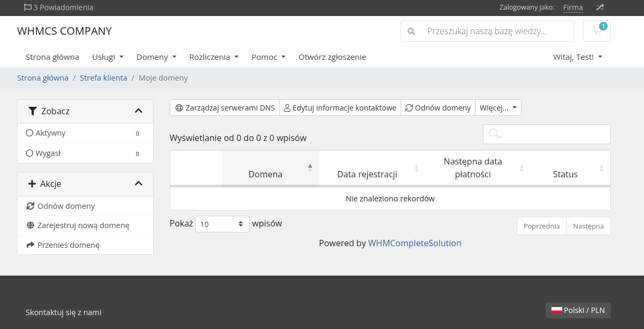Click Zarejestruj nową domenę in Akcje
This screenshot has width=644, height=329.
click(83, 225)
